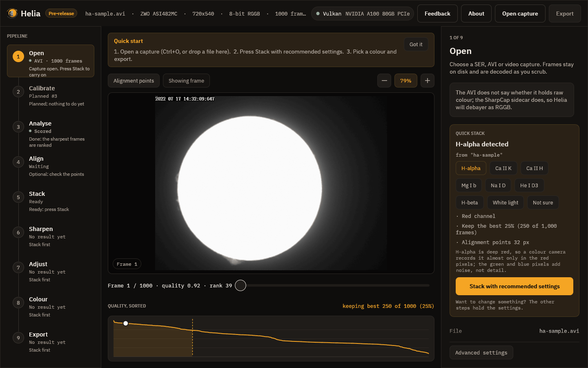Click Open capture button
588x368 pixels.
tap(520, 13)
